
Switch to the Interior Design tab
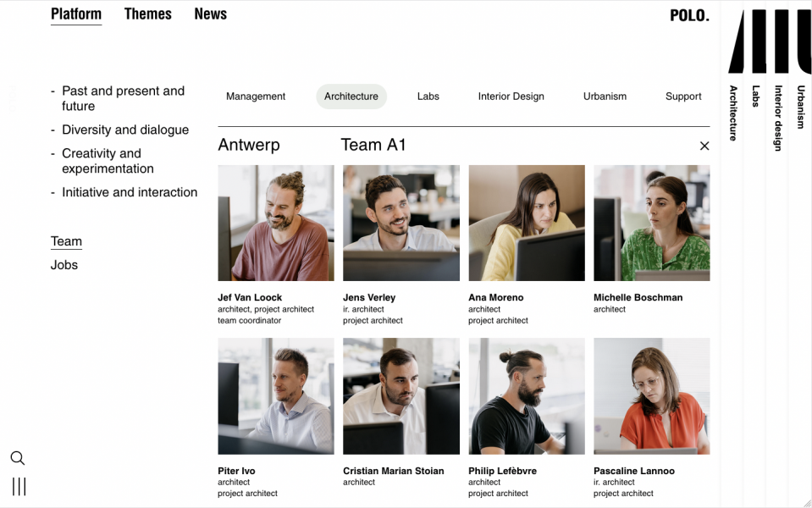pyautogui.click(x=511, y=97)
